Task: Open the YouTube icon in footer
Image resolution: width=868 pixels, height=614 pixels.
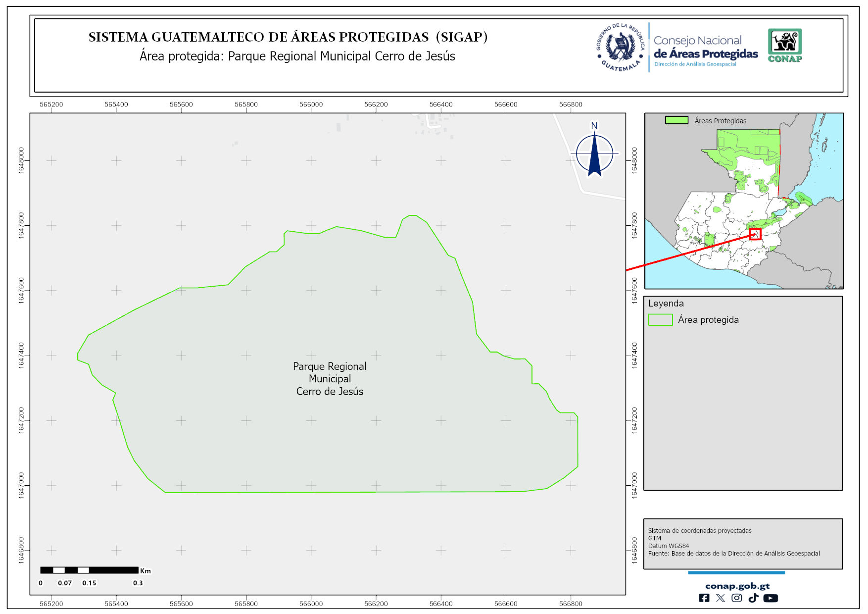Action: tap(771, 598)
